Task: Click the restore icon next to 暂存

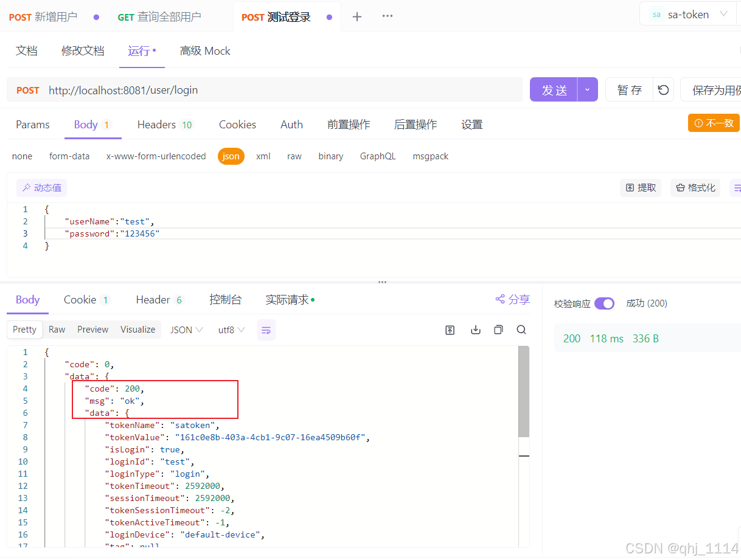Action: [663, 89]
